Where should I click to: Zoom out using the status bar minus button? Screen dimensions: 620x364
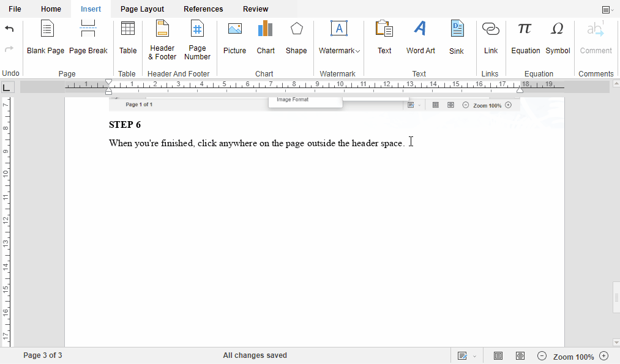pyautogui.click(x=542, y=356)
